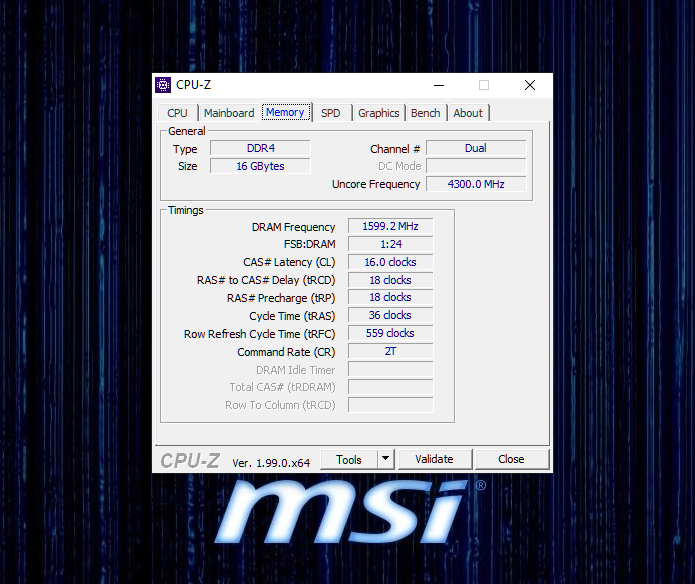The image size is (695, 584).
Task: Select the Memory tab
Action: click(285, 112)
